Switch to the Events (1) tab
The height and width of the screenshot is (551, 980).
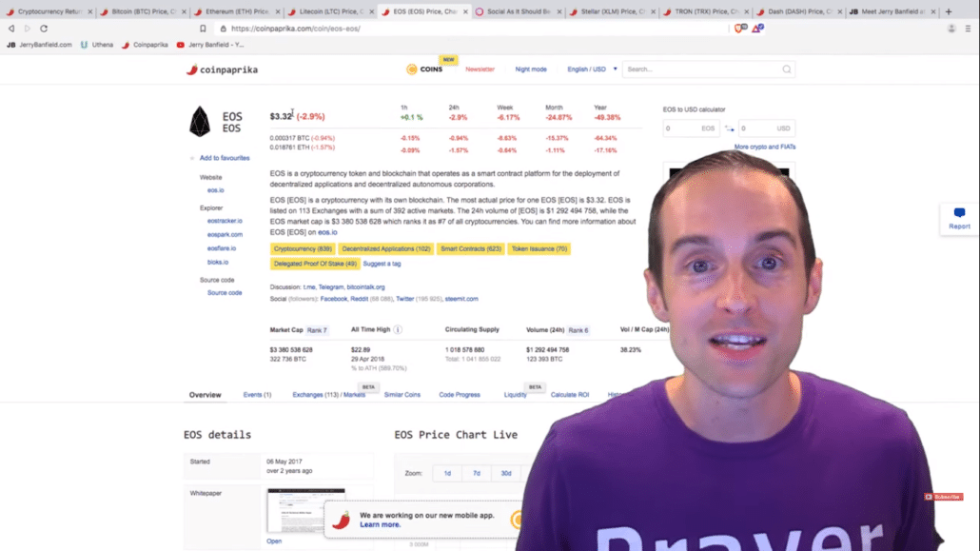[257, 395]
